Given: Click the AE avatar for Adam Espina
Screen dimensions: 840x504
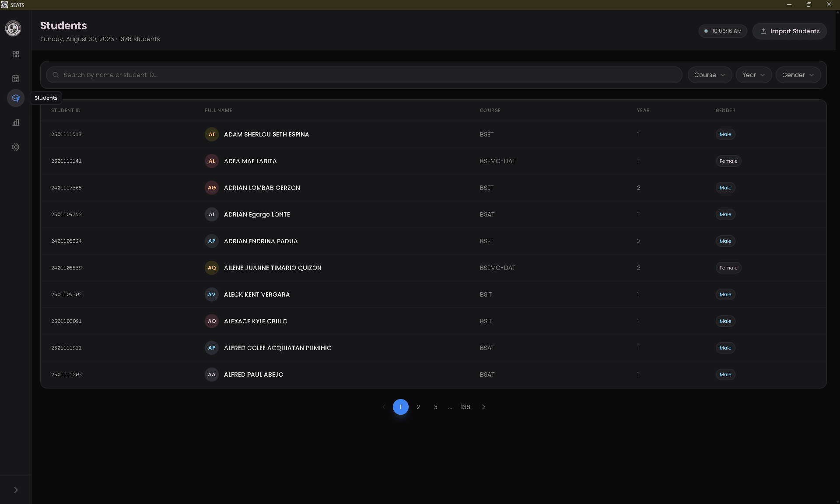Looking at the screenshot, I should point(212,134).
